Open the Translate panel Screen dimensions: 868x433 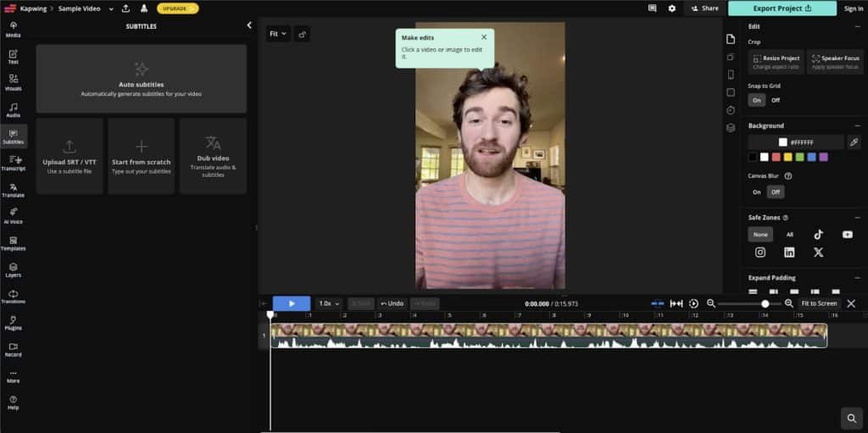(x=14, y=189)
